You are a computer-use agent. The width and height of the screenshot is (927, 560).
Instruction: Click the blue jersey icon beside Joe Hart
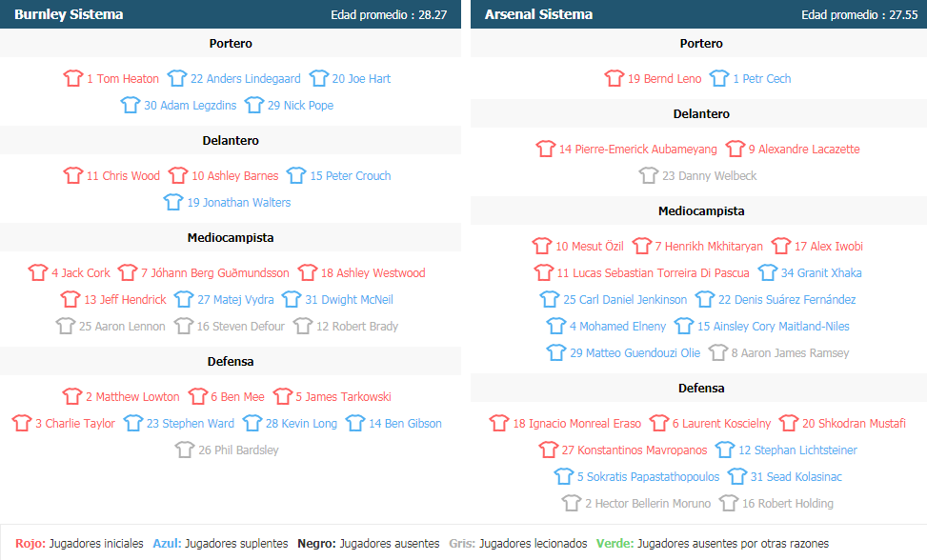pyautogui.click(x=318, y=78)
